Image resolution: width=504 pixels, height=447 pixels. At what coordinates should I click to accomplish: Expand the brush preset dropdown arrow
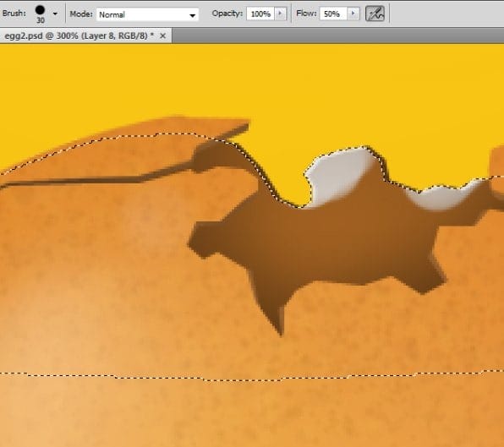pyautogui.click(x=55, y=14)
